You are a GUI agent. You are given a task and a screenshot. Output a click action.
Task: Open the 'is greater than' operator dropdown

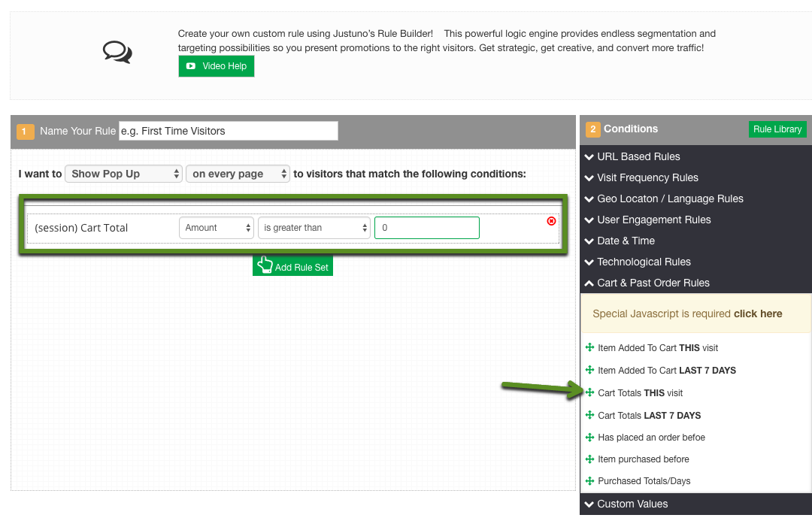click(x=314, y=228)
